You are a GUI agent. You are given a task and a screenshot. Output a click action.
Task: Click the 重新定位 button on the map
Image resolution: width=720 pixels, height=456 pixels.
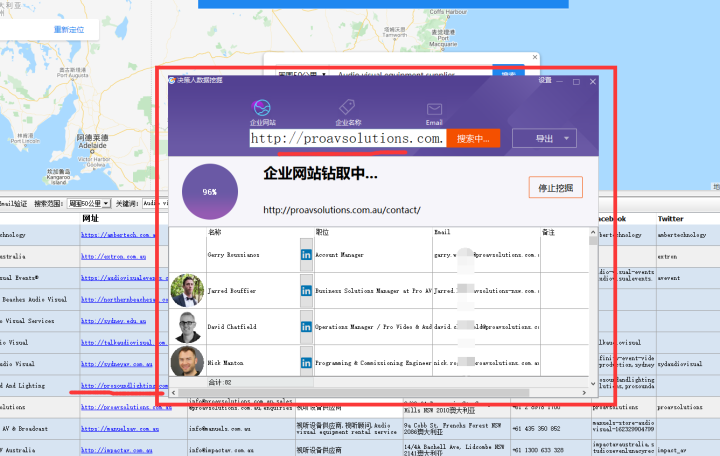[x=69, y=30]
